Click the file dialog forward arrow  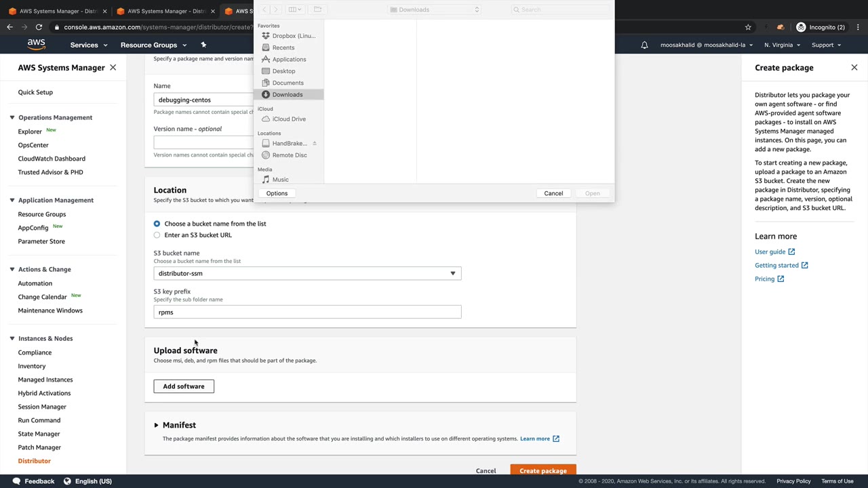[275, 9]
